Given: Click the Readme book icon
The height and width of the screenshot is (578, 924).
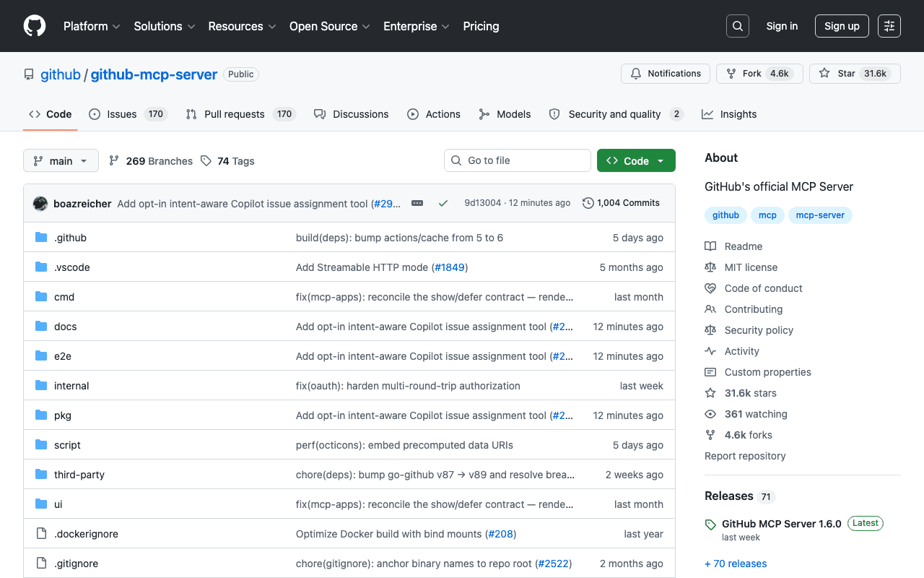Looking at the screenshot, I should click(x=710, y=246).
